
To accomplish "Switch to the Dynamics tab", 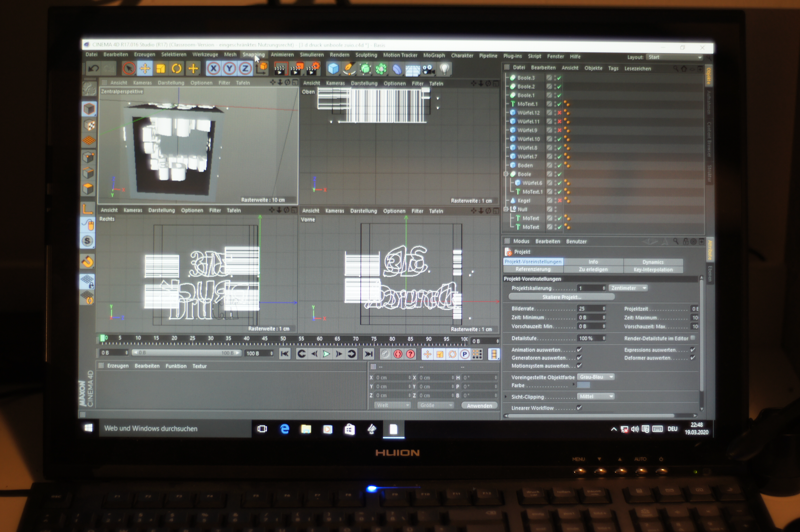I will [653, 262].
